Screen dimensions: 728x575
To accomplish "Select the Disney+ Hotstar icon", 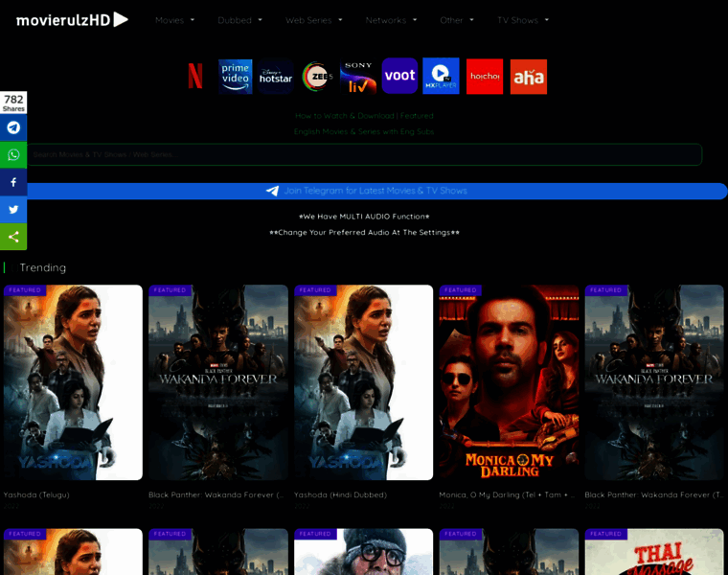I will click(276, 77).
